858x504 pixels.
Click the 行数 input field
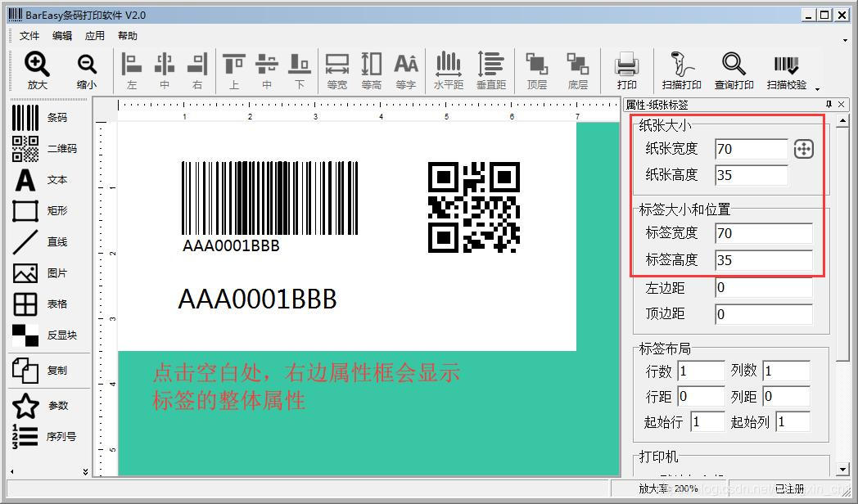click(702, 371)
